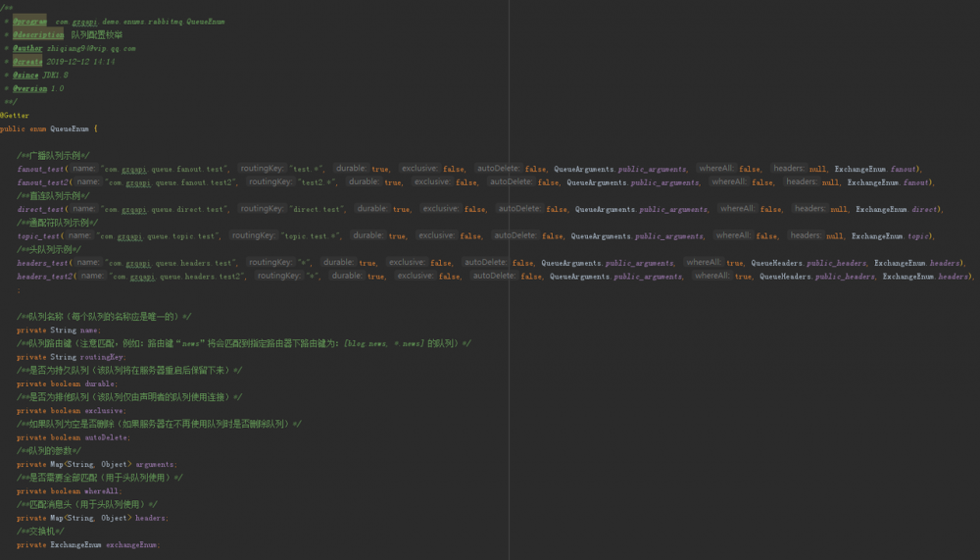Viewport: 980px width, 560px height.
Task: Click the routingKey value "direct.test"
Action: coord(317,209)
